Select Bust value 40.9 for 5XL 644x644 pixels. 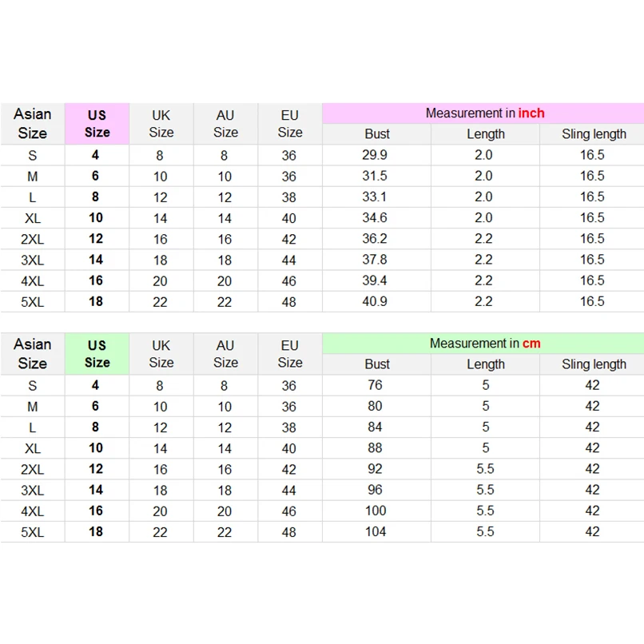[375, 301]
